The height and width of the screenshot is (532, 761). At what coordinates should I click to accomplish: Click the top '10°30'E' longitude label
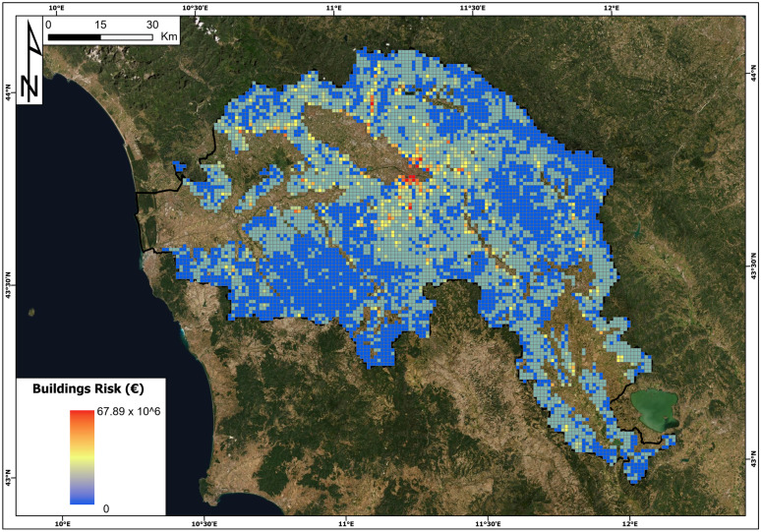(196, 8)
